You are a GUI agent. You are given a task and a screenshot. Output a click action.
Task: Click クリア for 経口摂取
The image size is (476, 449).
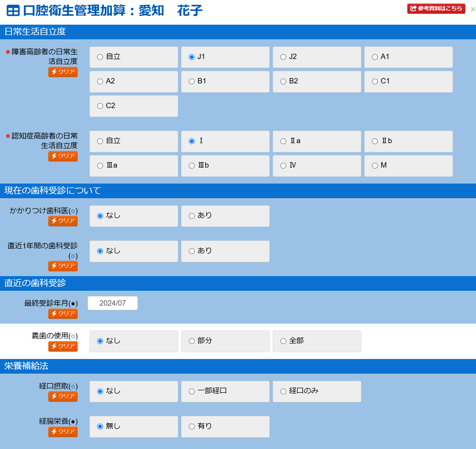tap(63, 396)
